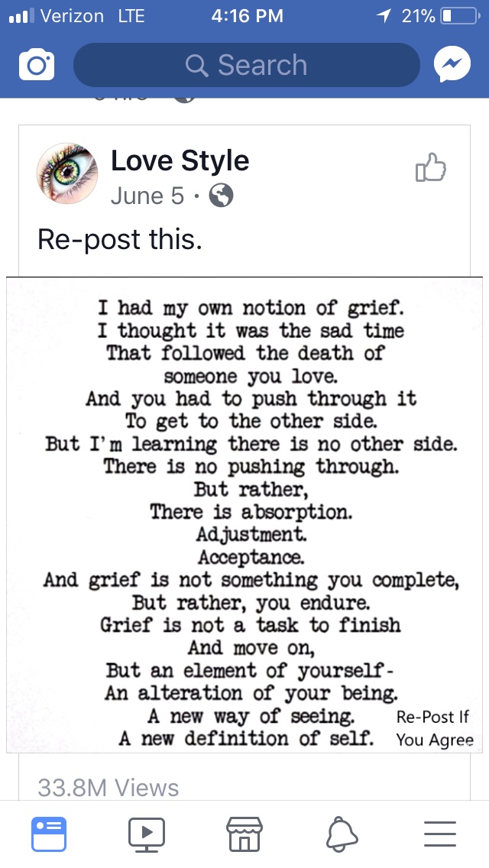Select the "Re-post this." caption text

tap(120, 239)
